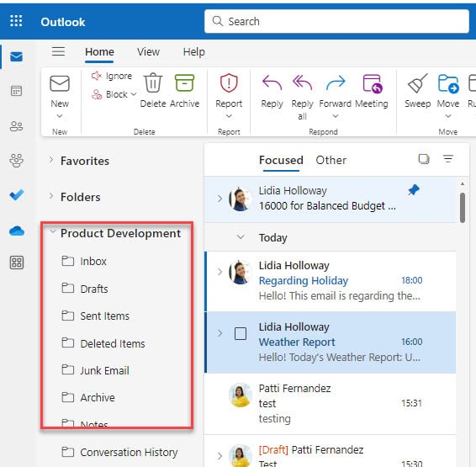476x467 pixels.
Task: Open the app launcher grid icon
Action: (x=16, y=21)
